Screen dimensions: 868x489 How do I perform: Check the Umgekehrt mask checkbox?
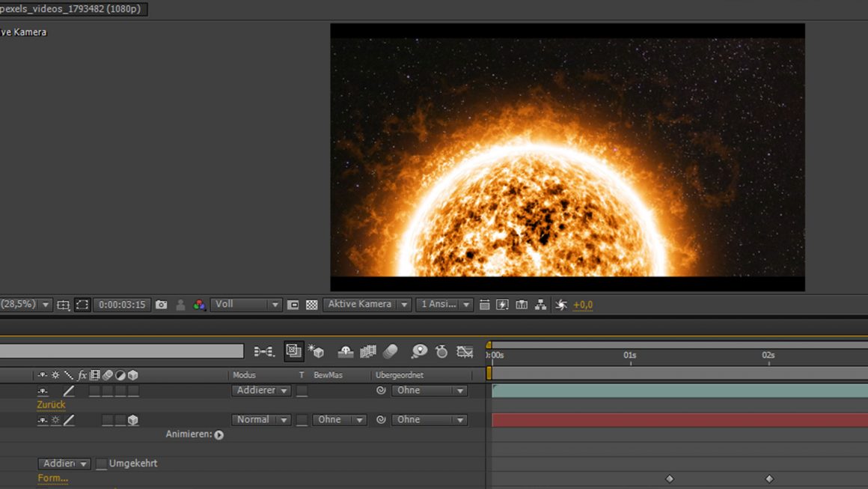102,464
